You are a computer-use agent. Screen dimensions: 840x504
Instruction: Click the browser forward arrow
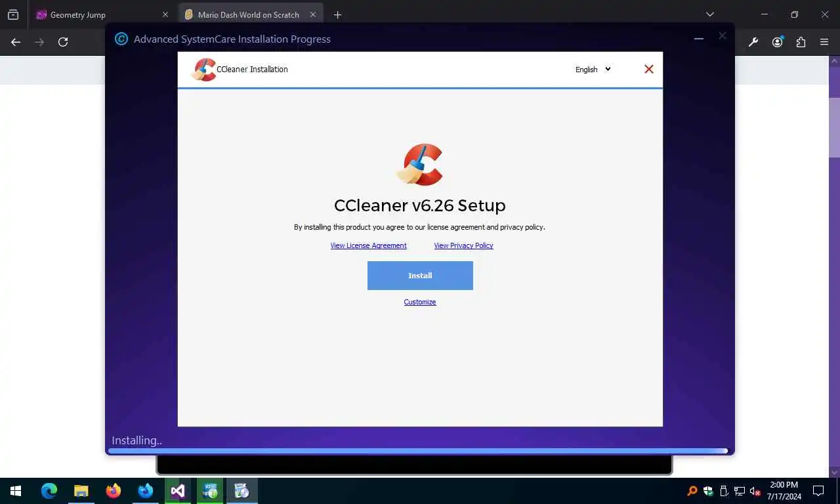point(39,42)
